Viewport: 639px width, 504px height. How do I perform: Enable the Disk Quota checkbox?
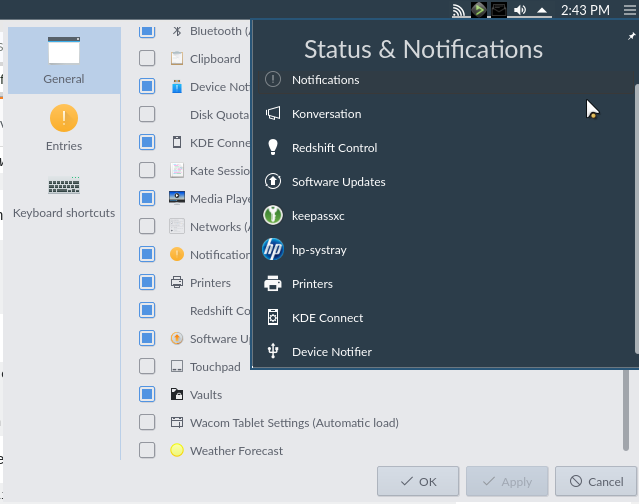[x=147, y=114]
